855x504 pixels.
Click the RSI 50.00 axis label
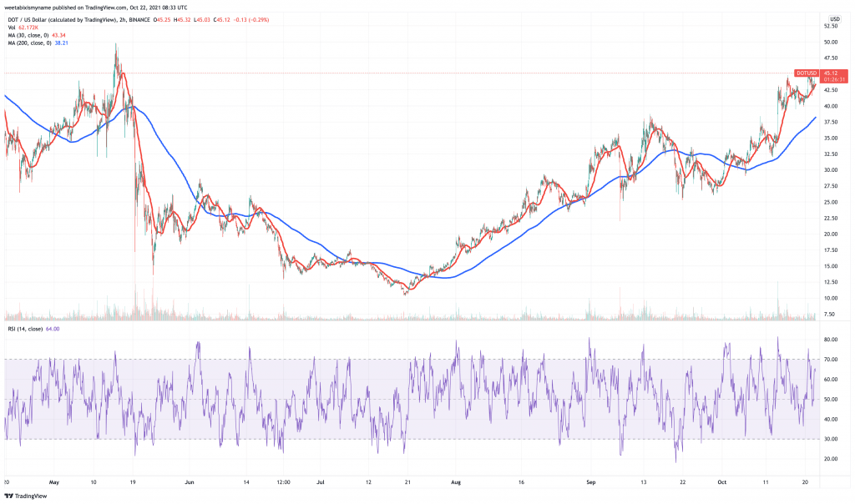pos(831,400)
